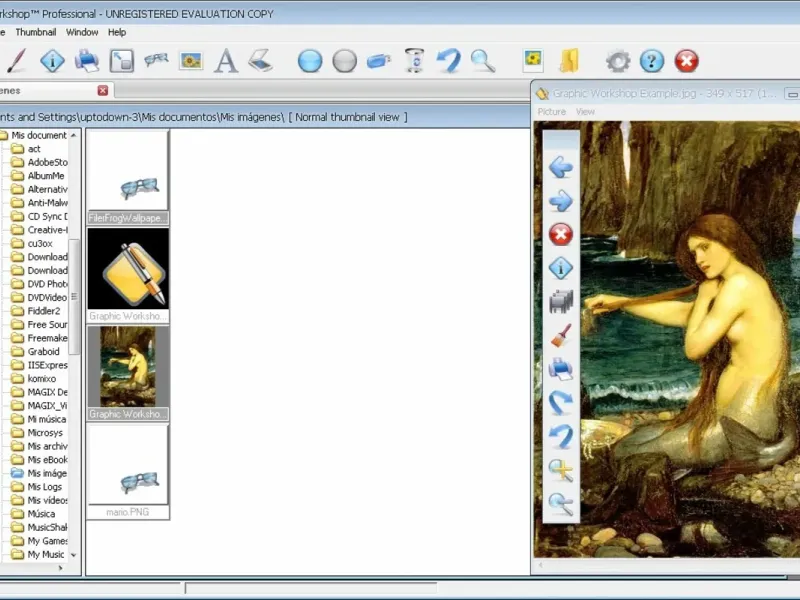
Task: Select the mermaid painting thumbnail
Action: [128, 373]
